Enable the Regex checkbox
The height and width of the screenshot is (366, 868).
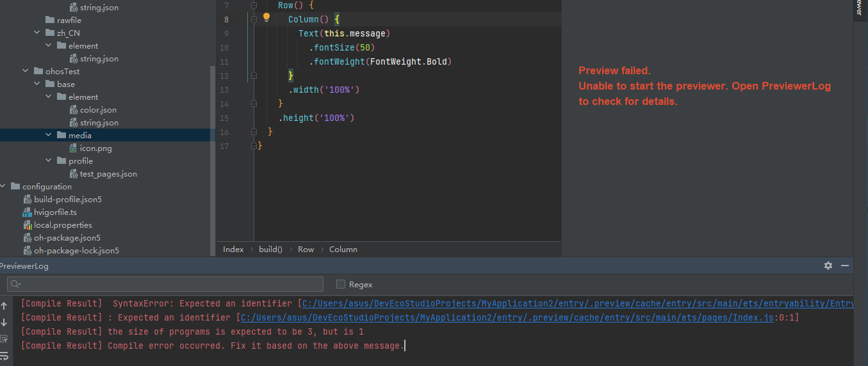pyautogui.click(x=341, y=284)
